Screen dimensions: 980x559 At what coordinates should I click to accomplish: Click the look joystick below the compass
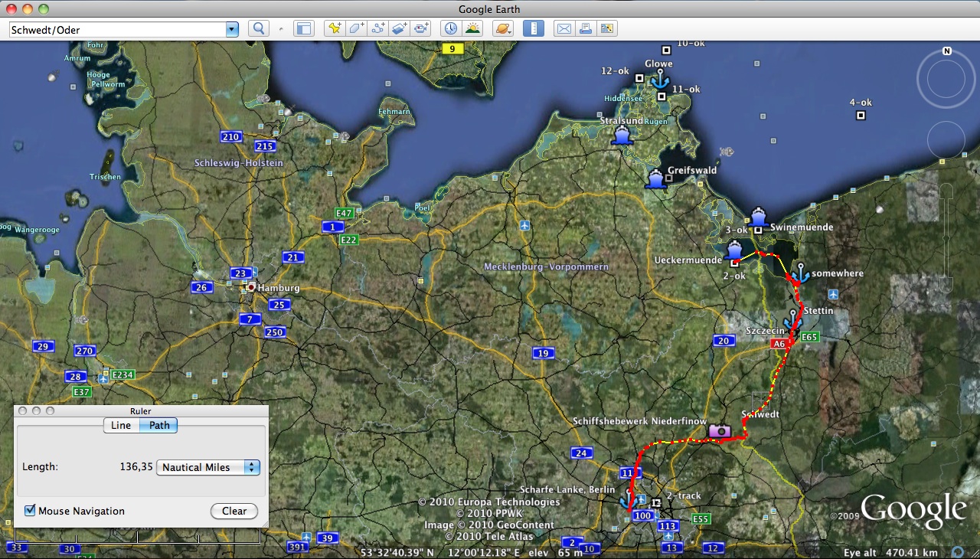[x=946, y=79]
